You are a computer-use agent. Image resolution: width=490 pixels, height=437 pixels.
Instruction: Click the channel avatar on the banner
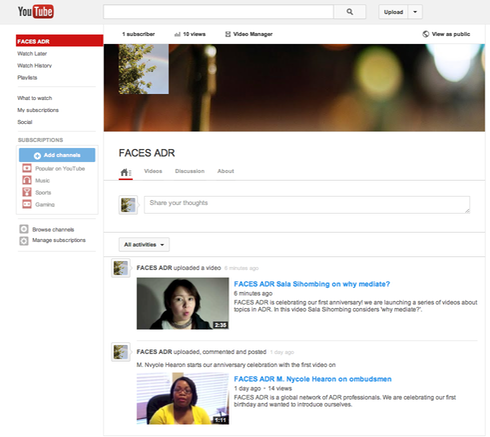click(x=144, y=69)
